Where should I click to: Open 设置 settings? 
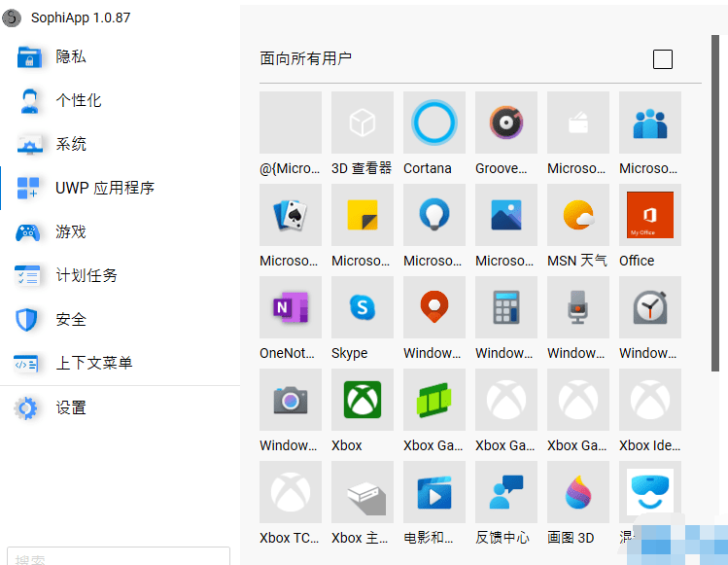click(120, 408)
